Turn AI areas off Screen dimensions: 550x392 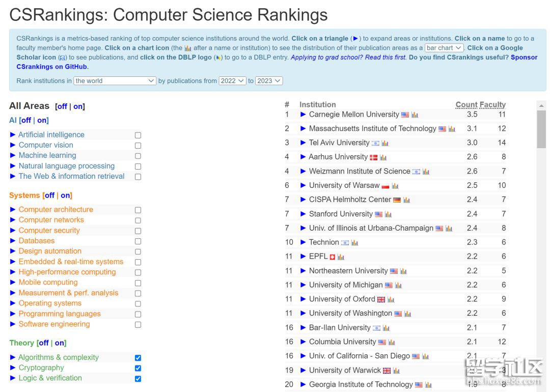pyautogui.click(x=26, y=120)
